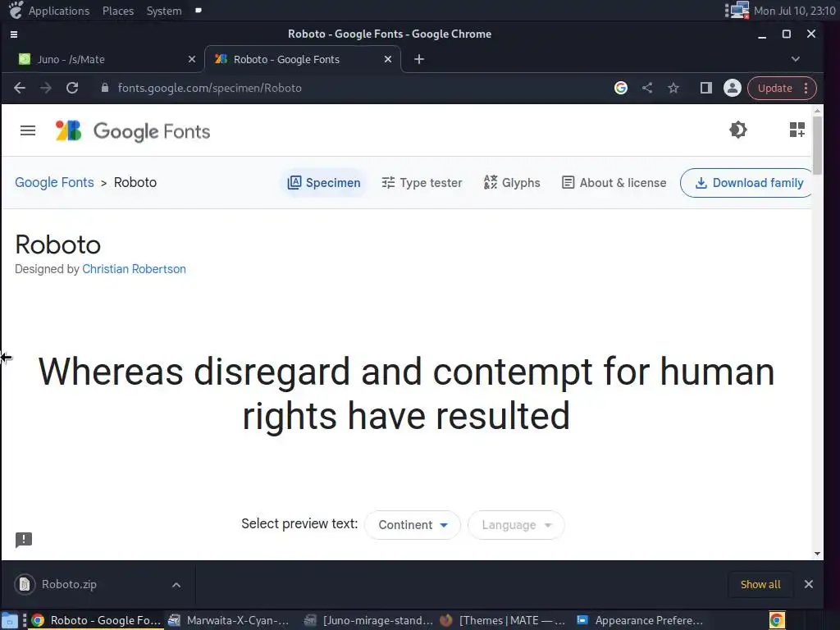The height and width of the screenshot is (630, 840).
Task: Click the Whereas disregard preview text
Action: (x=407, y=394)
